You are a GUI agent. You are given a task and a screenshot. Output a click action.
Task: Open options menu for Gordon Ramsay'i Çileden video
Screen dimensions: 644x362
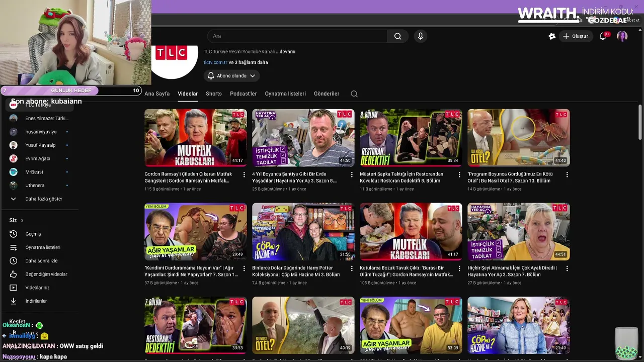click(244, 174)
